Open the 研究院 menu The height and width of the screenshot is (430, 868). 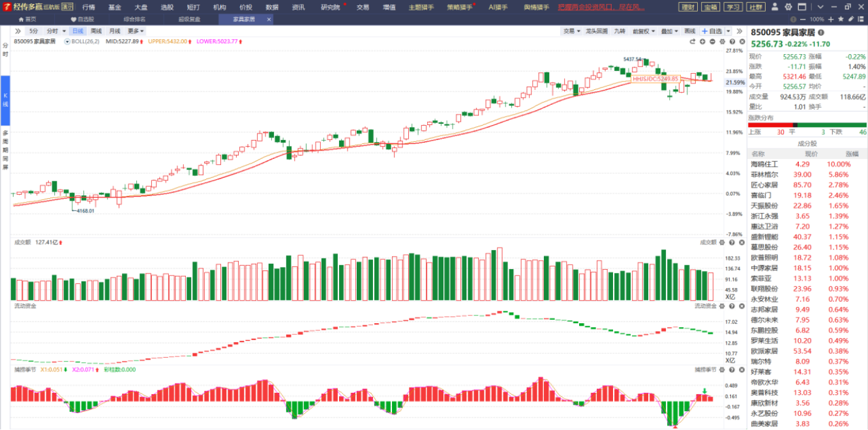click(330, 7)
